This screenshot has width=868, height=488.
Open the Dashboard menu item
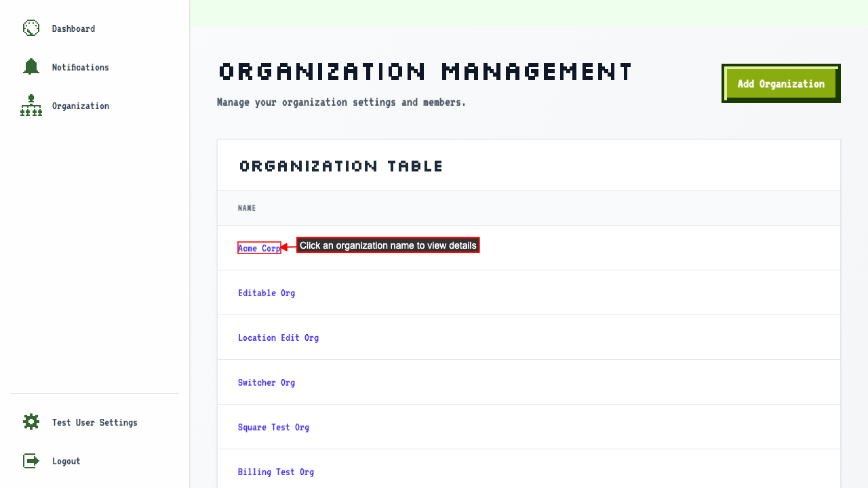73,28
